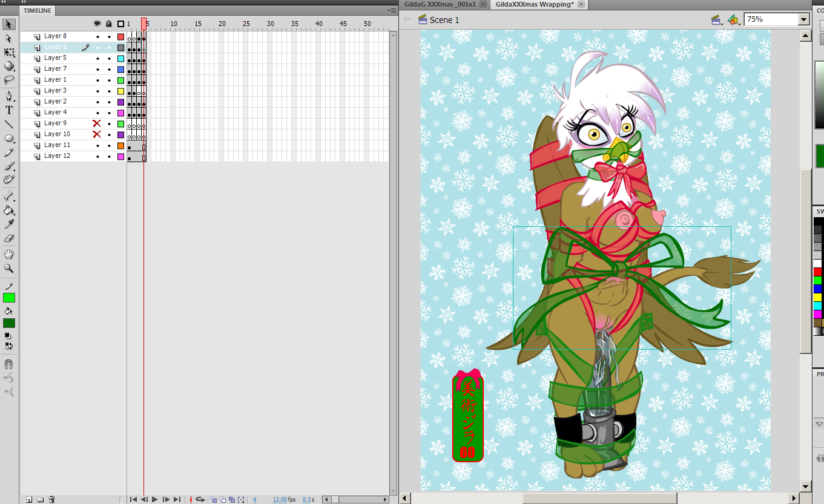Select the Free Transform tool
The width and height of the screenshot is (824, 504).
point(9,52)
